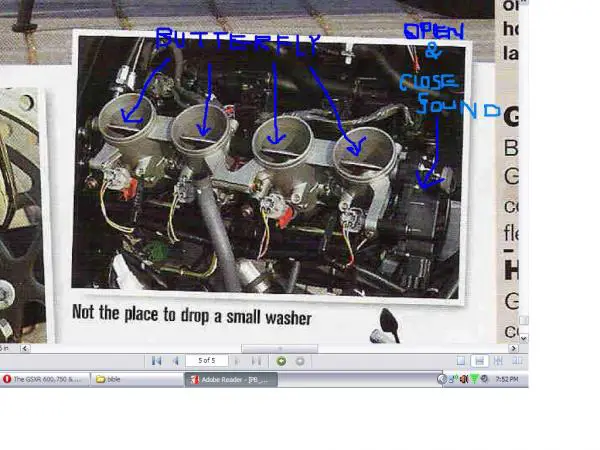The height and width of the screenshot is (450, 600).
Task: Switch to the Opera GSXR taskbar window
Action: click(45, 379)
